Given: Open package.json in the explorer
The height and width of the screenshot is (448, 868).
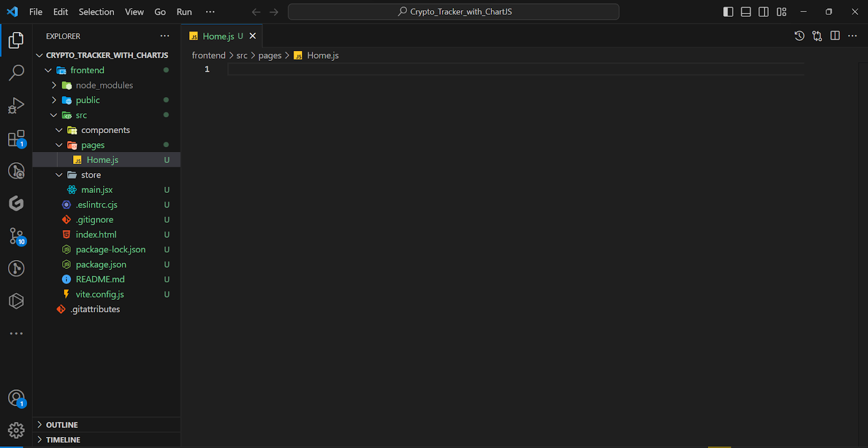Looking at the screenshot, I should click(x=101, y=264).
